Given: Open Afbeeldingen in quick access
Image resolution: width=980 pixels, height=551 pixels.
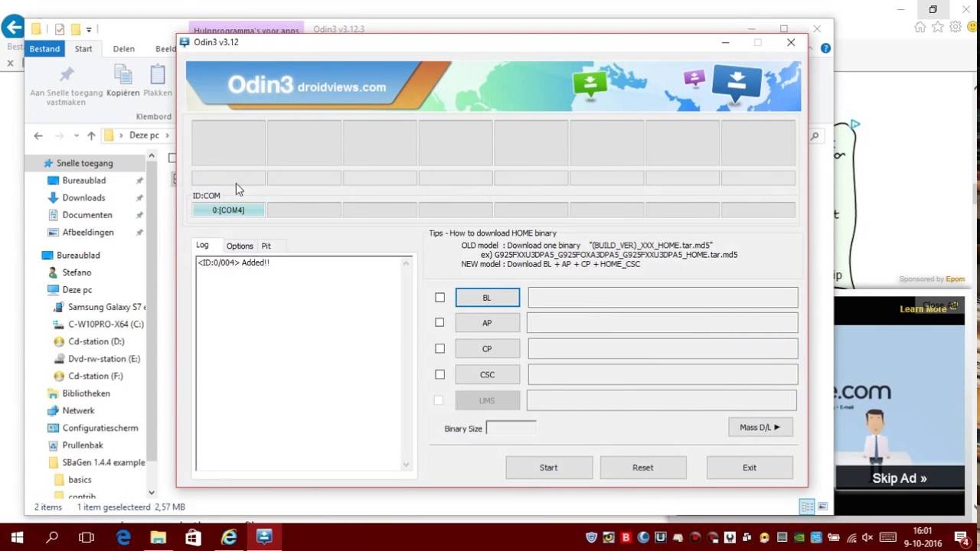Looking at the screenshot, I should pyautogui.click(x=88, y=232).
